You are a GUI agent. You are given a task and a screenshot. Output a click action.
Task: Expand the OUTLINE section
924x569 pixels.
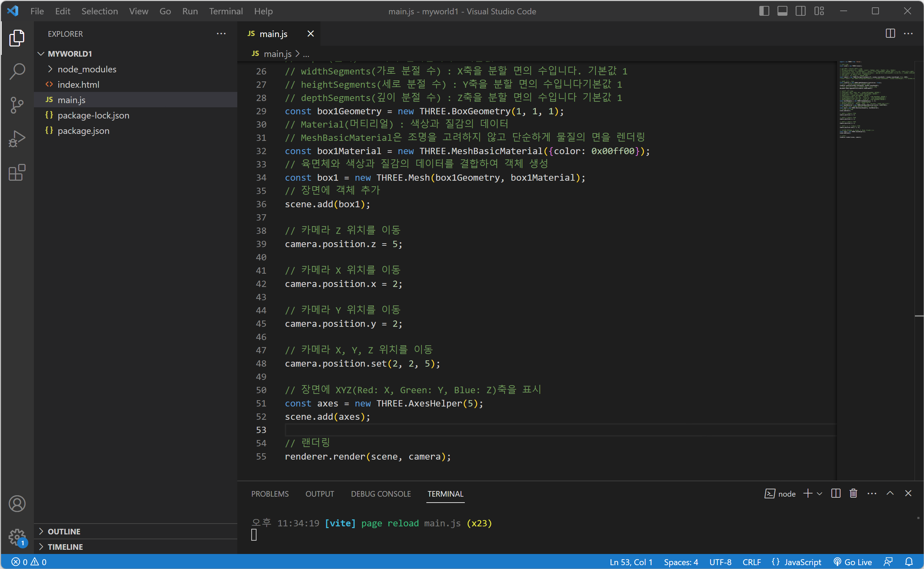(64, 531)
